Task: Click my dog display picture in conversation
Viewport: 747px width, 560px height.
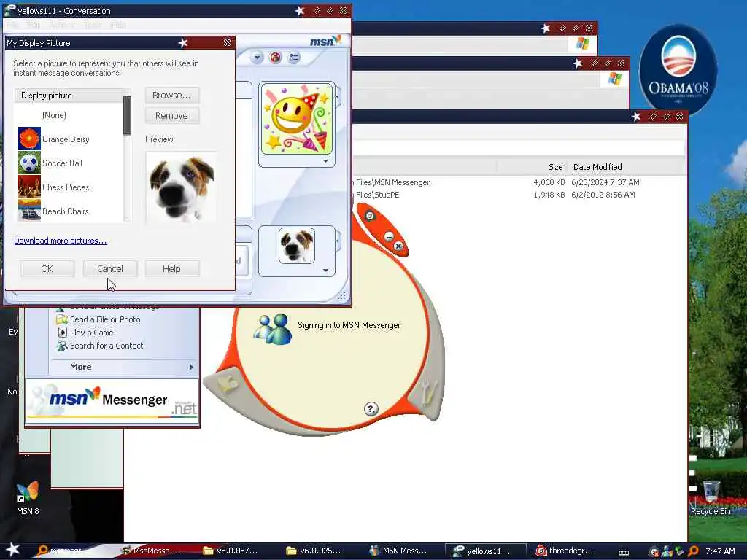Action: (297, 246)
